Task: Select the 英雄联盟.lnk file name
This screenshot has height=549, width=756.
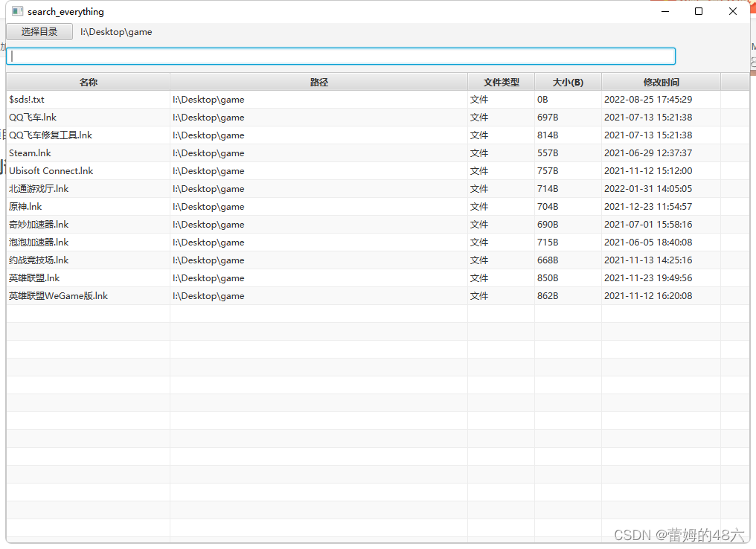Action: [34, 277]
